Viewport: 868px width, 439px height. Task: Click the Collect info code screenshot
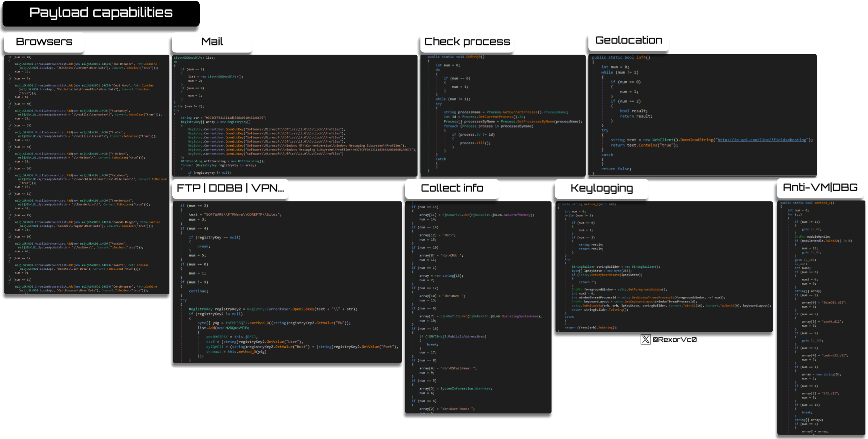[478, 307]
